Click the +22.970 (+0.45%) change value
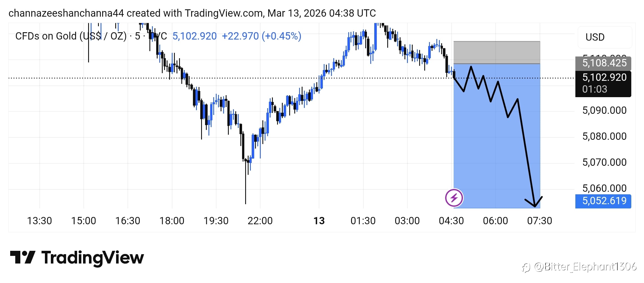This screenshot has width=644, height=283. coord(261,36)
